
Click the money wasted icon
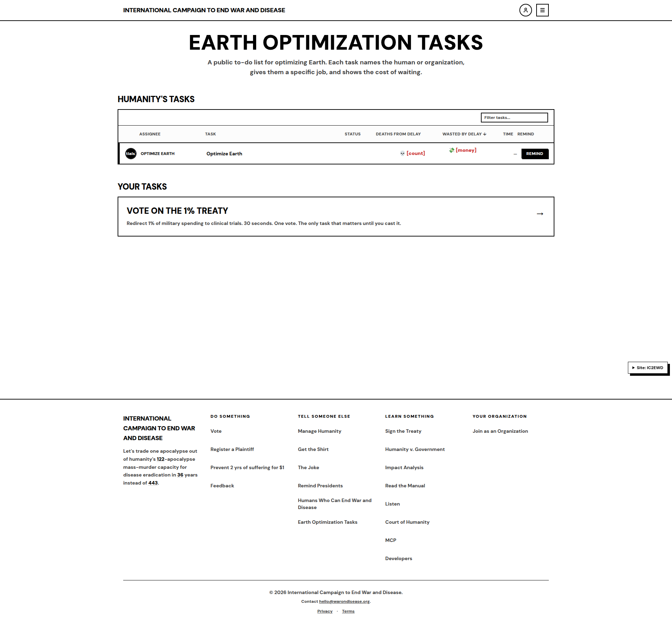[451, 150]
